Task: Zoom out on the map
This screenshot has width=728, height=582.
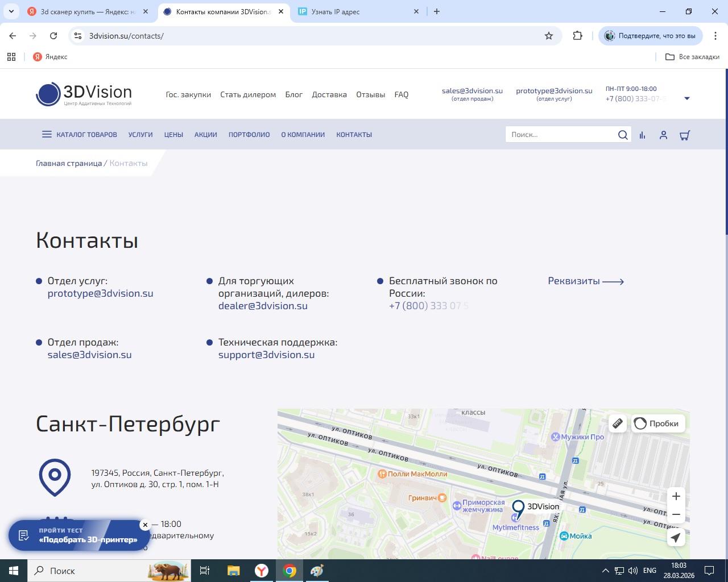Action: point(676,515)
